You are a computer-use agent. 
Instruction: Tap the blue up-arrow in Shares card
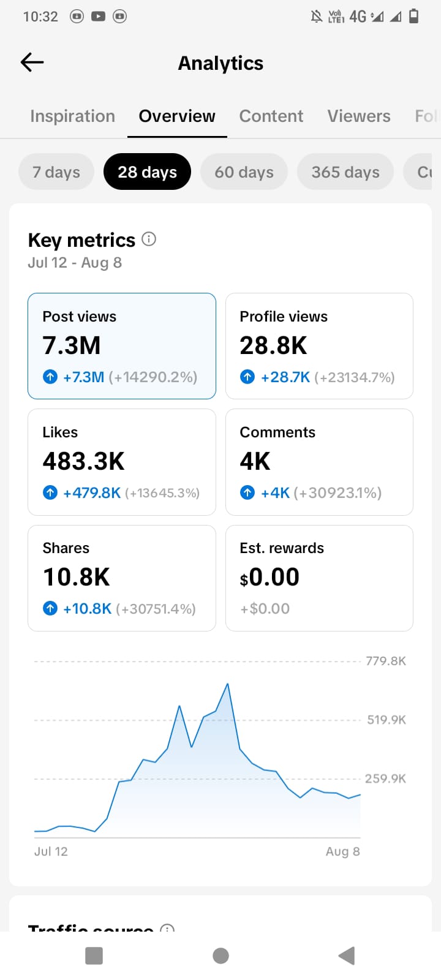click(x=50, y=608)
